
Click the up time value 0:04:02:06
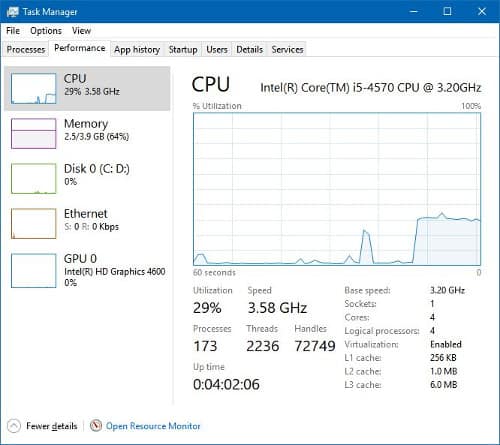pos(226,384)
